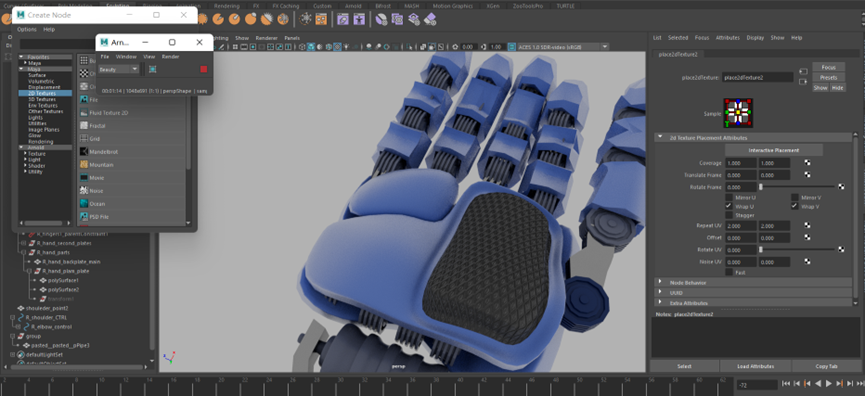Open the Beauty AOV dropdown in Arnold window
The height and width of the screenshot is (396, 865).
119,69
